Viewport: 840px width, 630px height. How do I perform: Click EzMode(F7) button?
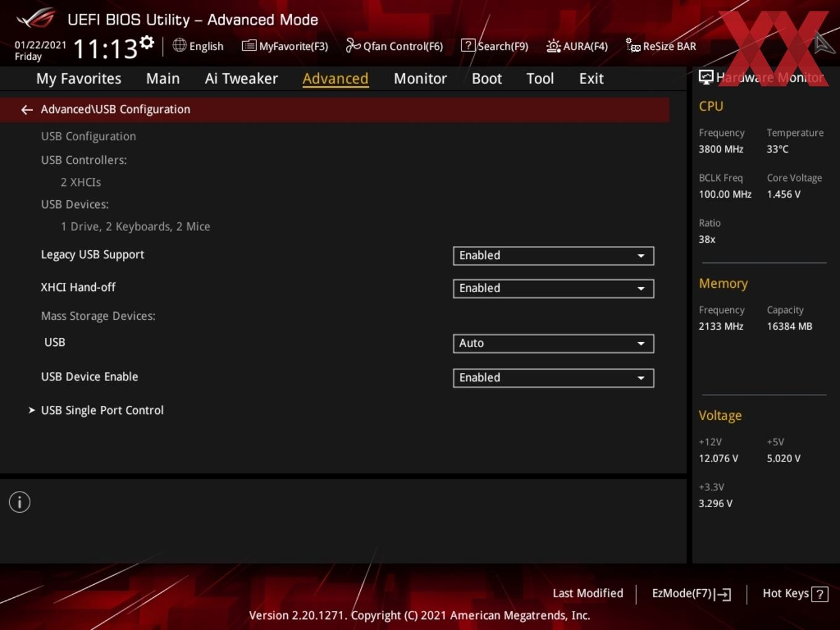click(691, 594)
